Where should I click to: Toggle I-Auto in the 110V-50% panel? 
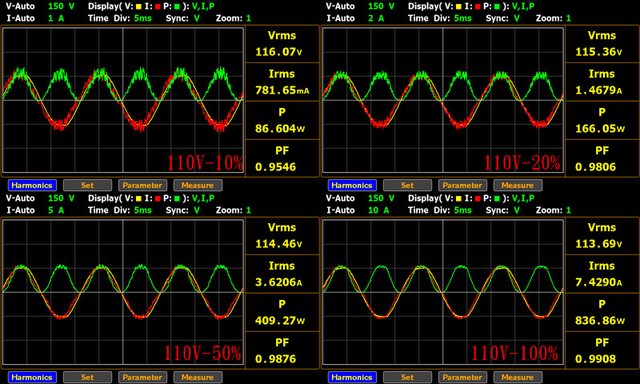click(x=20, y=210)
